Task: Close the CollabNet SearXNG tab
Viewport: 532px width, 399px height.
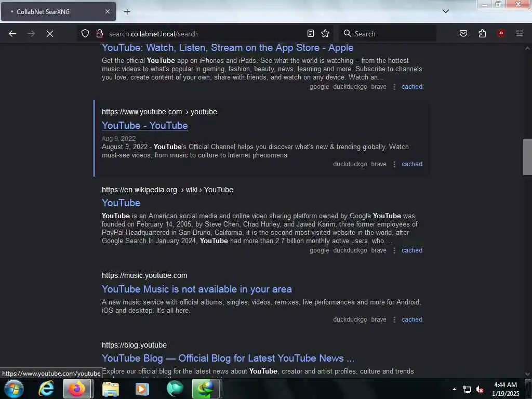Action: (107, 11)
